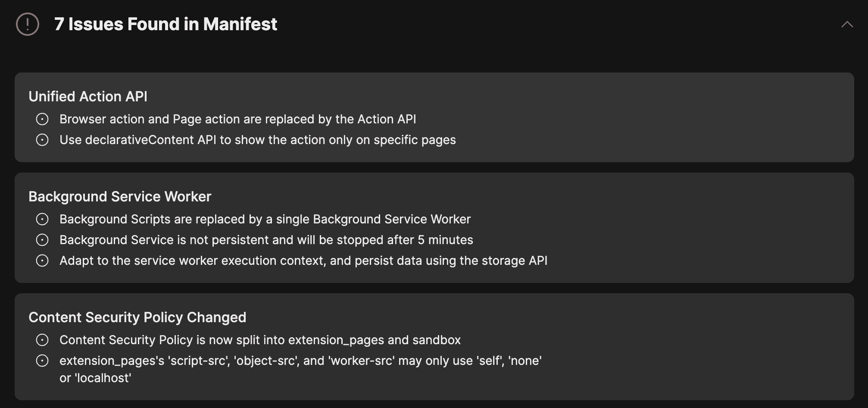Select the 'stopped after 5 minutes' line
Image resolution: width=868 pixels, height=408 pixels.
point(266,240)
